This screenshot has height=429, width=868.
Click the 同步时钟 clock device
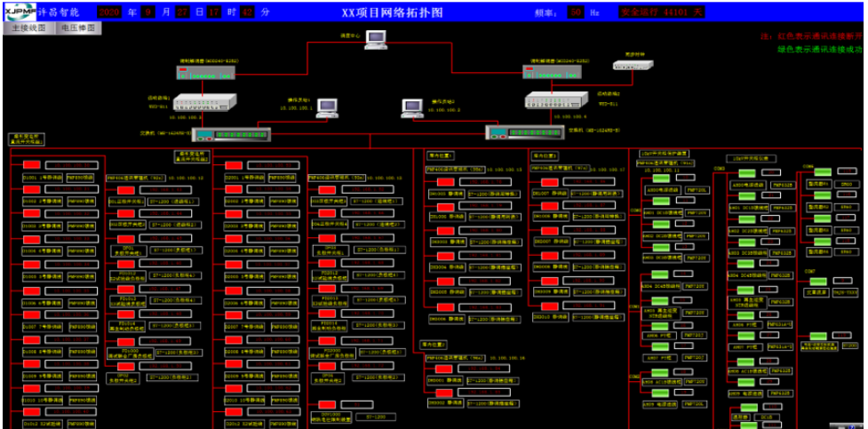[x=633, y=65]
